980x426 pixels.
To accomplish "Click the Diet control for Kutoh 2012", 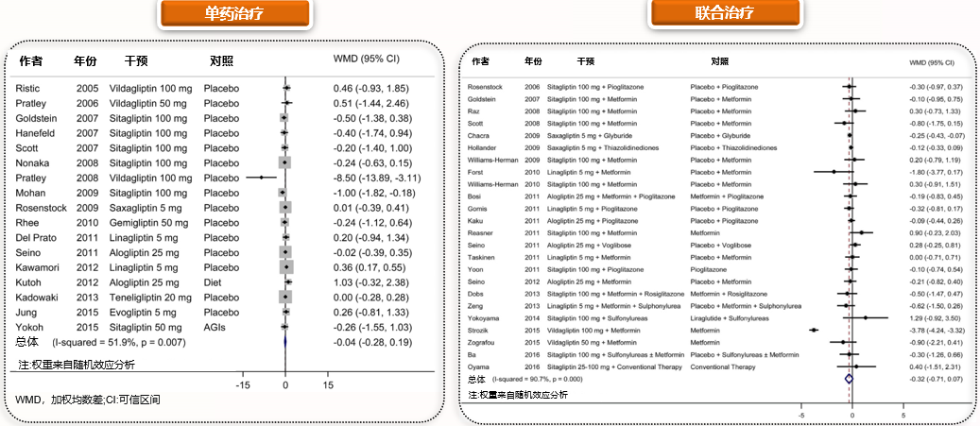I will (215, 281).
